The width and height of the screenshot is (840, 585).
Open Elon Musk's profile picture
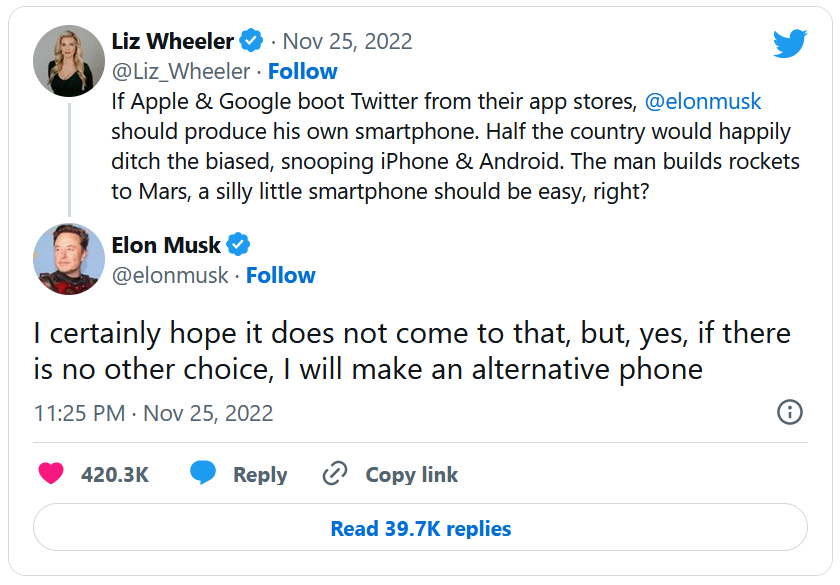point(69,259)
